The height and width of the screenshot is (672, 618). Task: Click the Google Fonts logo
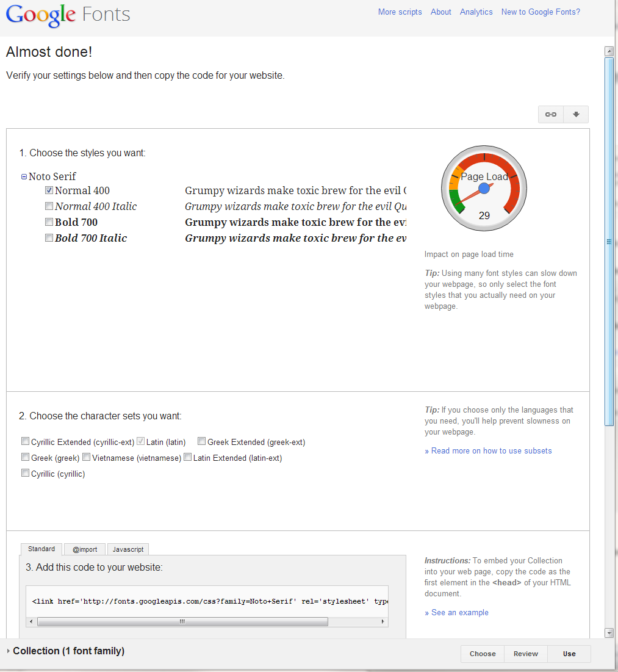click(x=67, y=15)
